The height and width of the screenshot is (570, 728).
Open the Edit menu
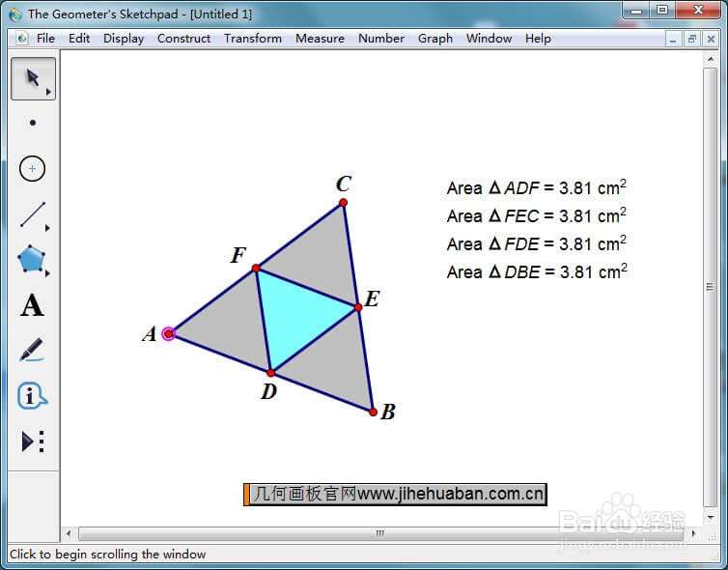(x=79, y=38)
